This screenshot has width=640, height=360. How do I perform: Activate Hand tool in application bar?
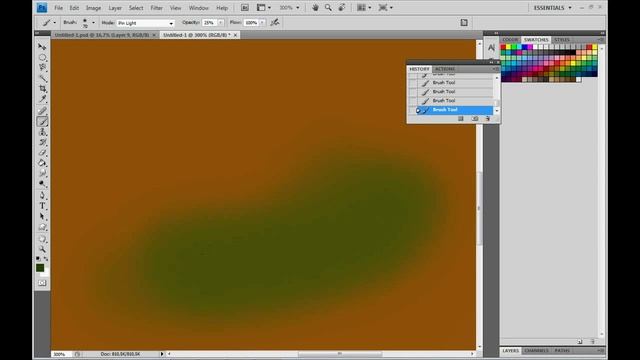315,7
